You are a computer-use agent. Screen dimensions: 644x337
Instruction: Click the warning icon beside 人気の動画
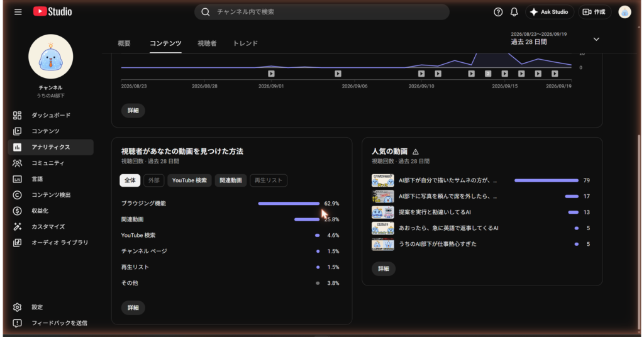[416, 152]
